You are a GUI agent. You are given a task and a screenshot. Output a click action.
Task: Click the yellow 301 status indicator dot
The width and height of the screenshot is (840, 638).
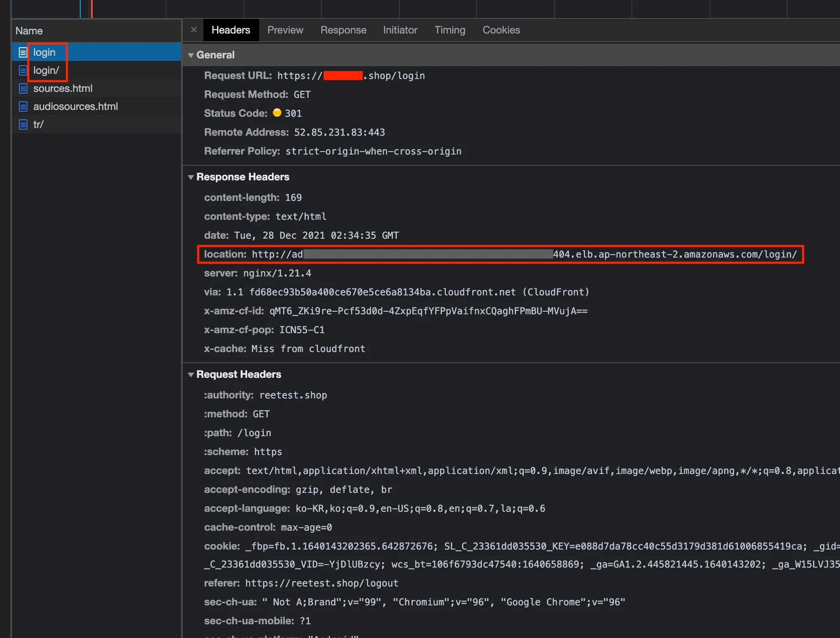(277, 112)
